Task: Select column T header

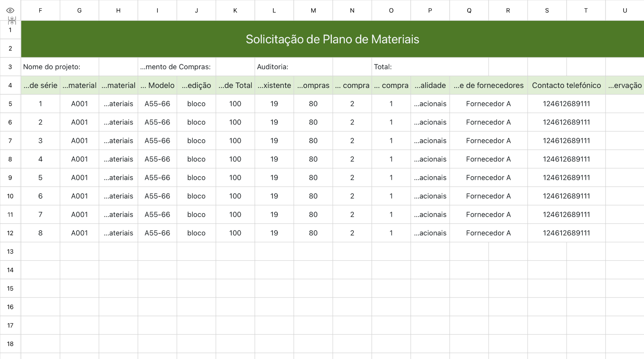Action: [586, 11]
